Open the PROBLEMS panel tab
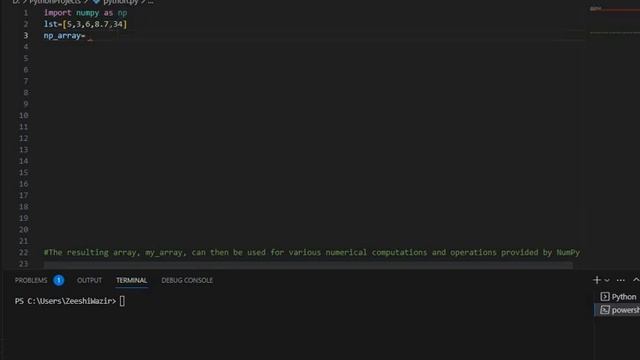Image resolution: width=640 pixels, height=360 pixels. click(x=31, y=280)
